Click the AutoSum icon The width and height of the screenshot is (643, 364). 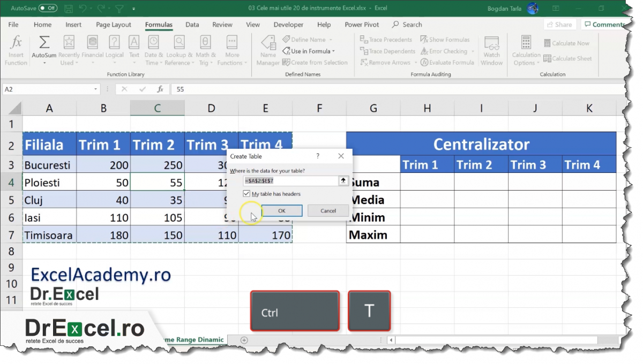pyautogui.click(x=44, y=41)
